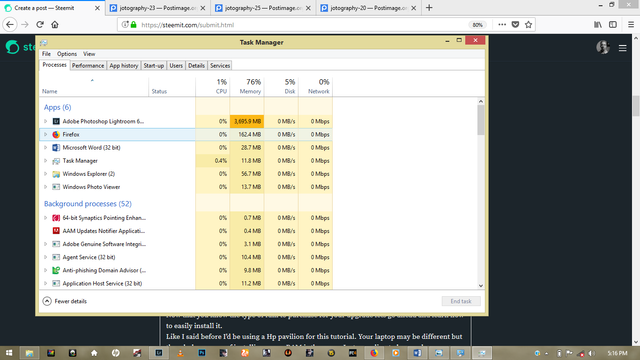Sort processes by Network column header
This screenshot has height=360, width=640.
point(315,86)
